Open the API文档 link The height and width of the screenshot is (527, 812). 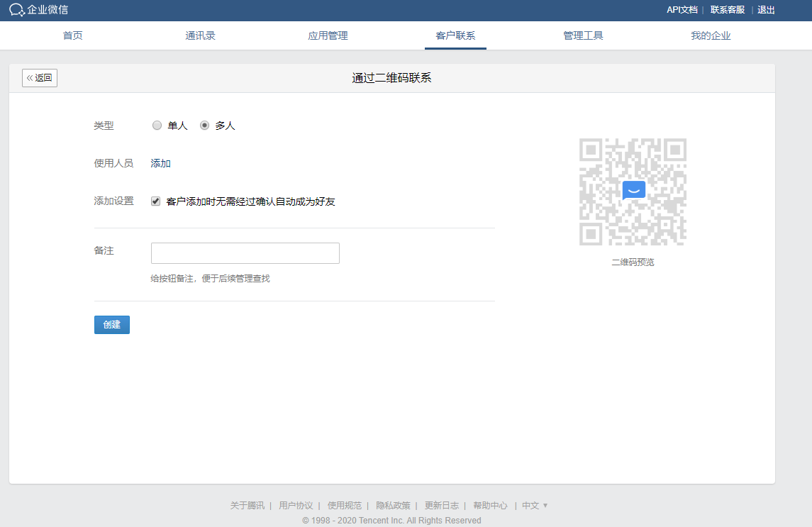click(x=682, y=10)
